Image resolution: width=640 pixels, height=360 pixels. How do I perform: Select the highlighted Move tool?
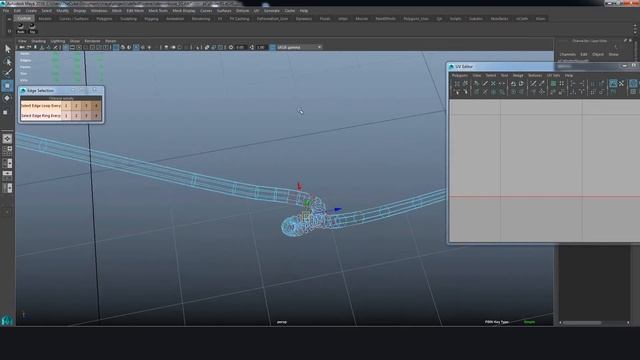point(7,86)
